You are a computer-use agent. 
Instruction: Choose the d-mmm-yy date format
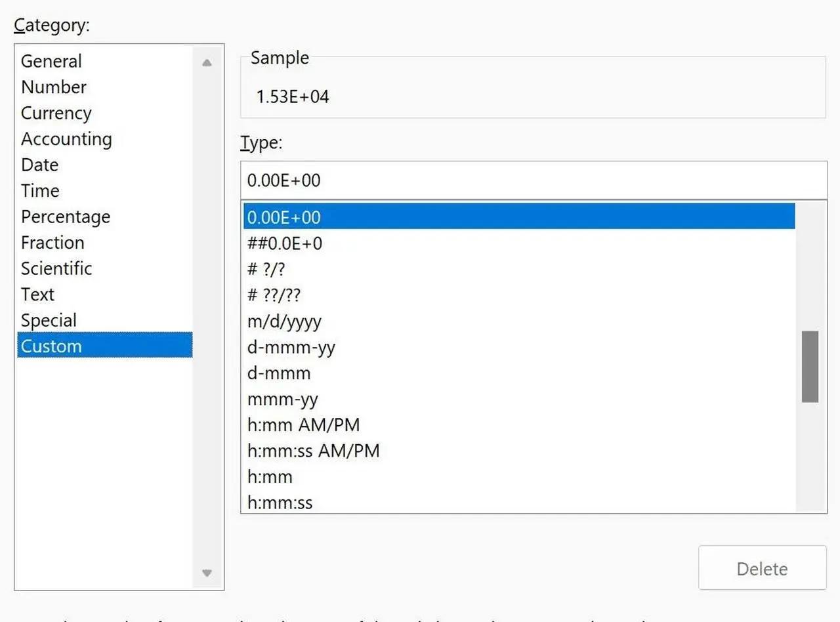(519, 347)
